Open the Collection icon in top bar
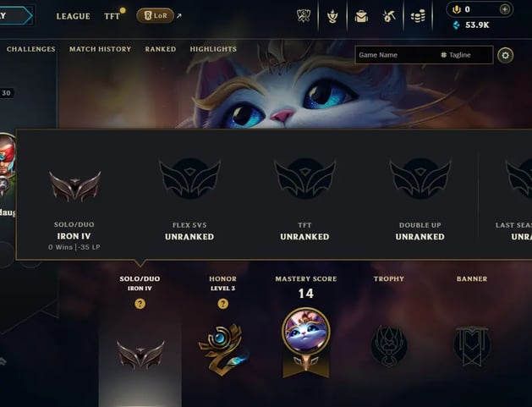The width and height of the screenshot is (532, 407). click(332, 16)
